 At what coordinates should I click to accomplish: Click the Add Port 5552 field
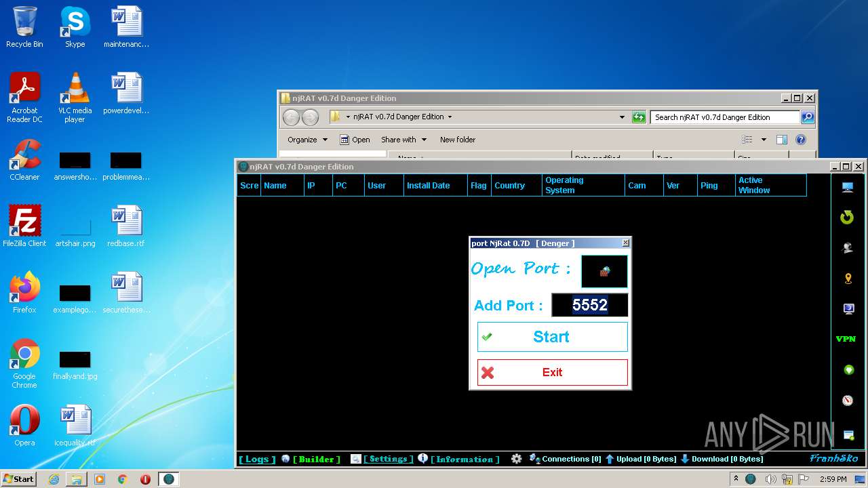pos(589,305)
